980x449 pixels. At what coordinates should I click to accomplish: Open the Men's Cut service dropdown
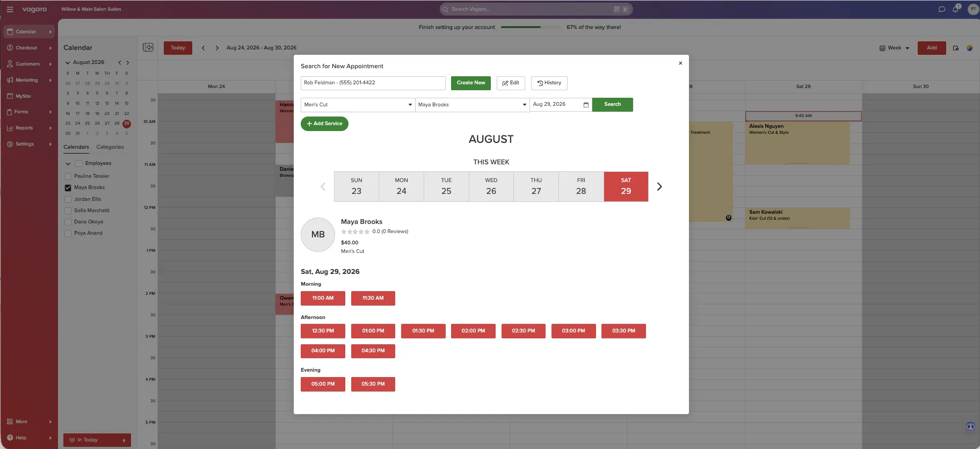[358, 105]
